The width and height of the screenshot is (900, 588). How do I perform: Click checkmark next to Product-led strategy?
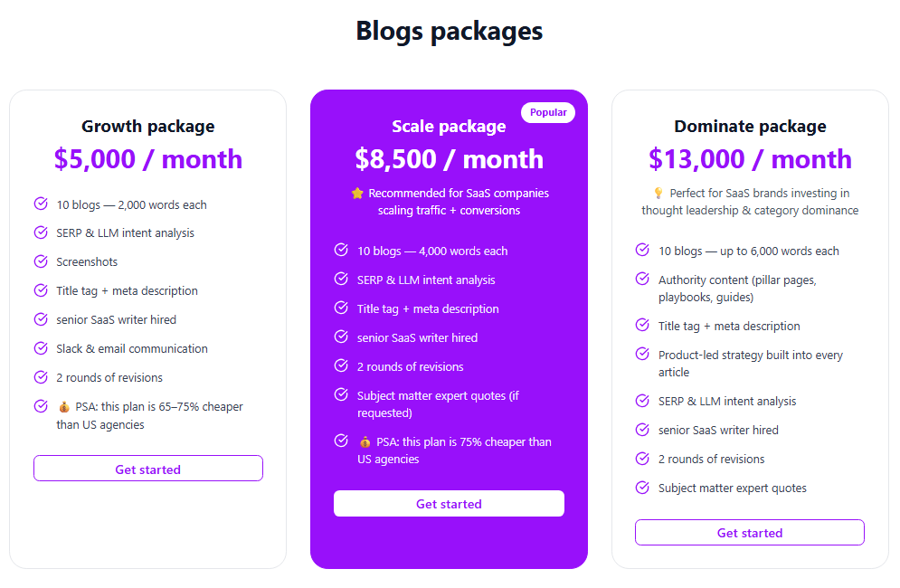[642, 355]
